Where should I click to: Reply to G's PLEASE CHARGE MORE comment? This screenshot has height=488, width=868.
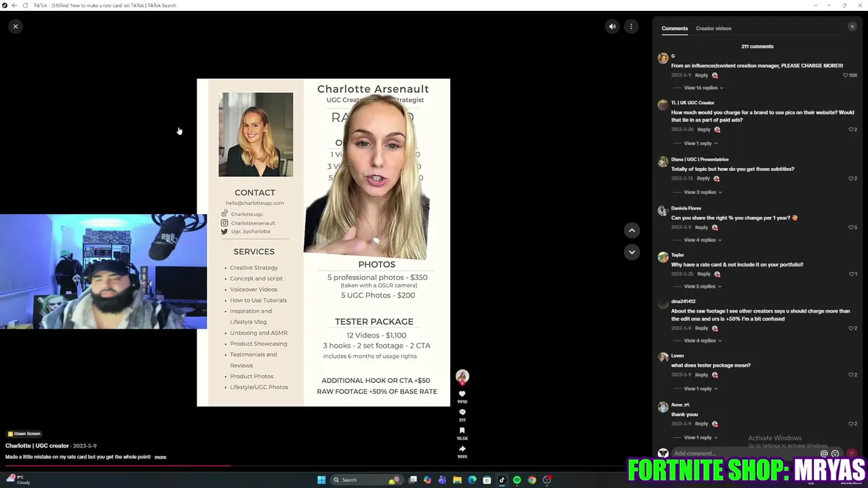click(701, 75)
